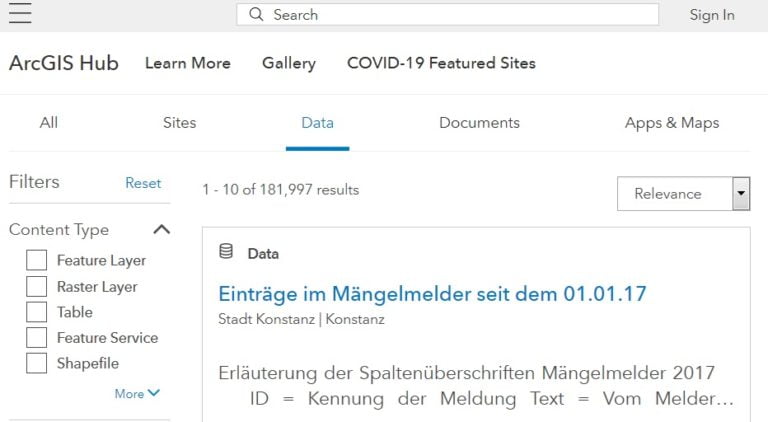This screenshot has height=422, width=768.
Task: Open COVID-19 Featured Sites menu item
Action: (441, 63)
